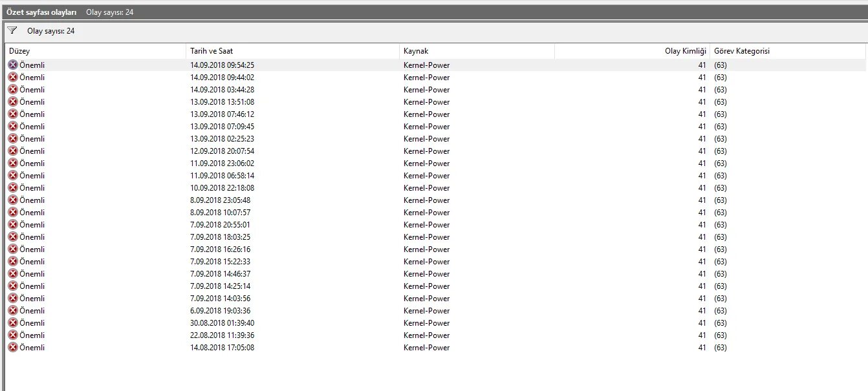This screenshot has width=868, height=391.
Task: Click error icon of 8.09.2018 10:07:57 event
Action: 13,212
